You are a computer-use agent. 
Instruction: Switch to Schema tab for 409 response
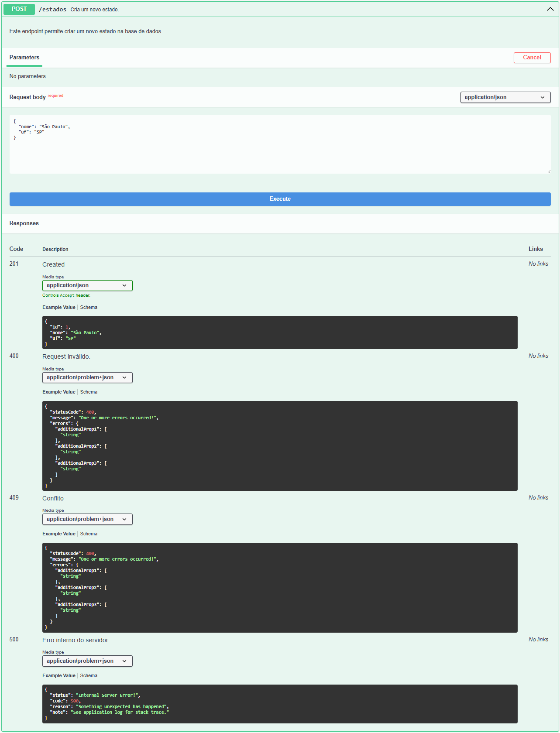[89, 534]
